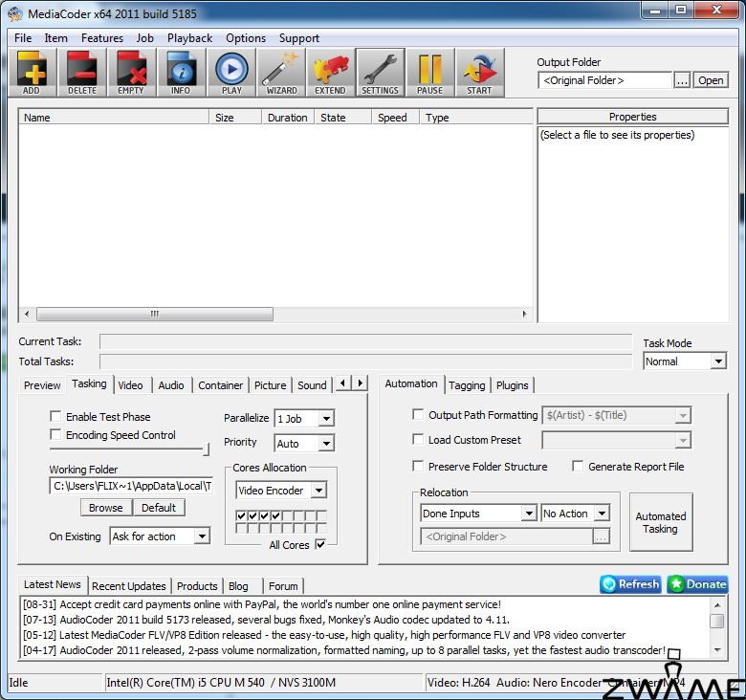Open the Load Custom Preset dropdown
This screenshot has width=746, height=700.
[683, 440]
